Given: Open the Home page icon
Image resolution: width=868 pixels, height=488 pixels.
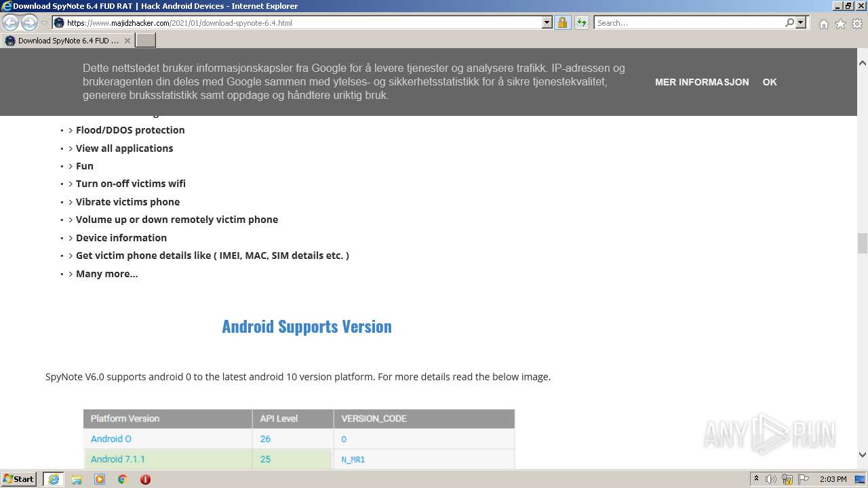Looking at the screenshot, I should 823,24.
